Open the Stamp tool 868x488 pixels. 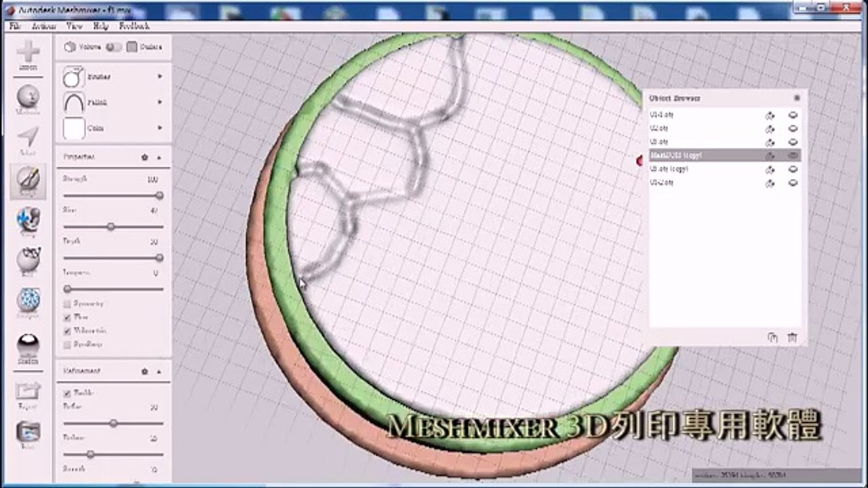(x=28, y=222)
